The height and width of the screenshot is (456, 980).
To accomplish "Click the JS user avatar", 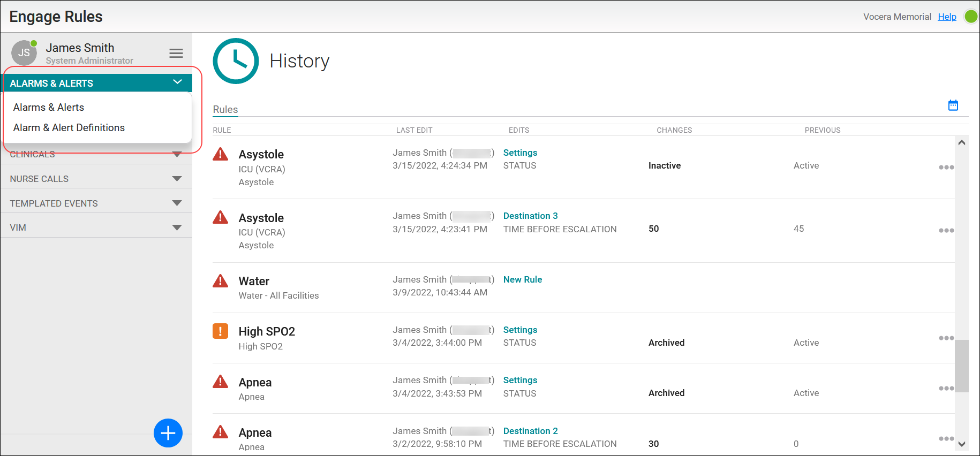I will pyautogui.click(x=24, y=52).
